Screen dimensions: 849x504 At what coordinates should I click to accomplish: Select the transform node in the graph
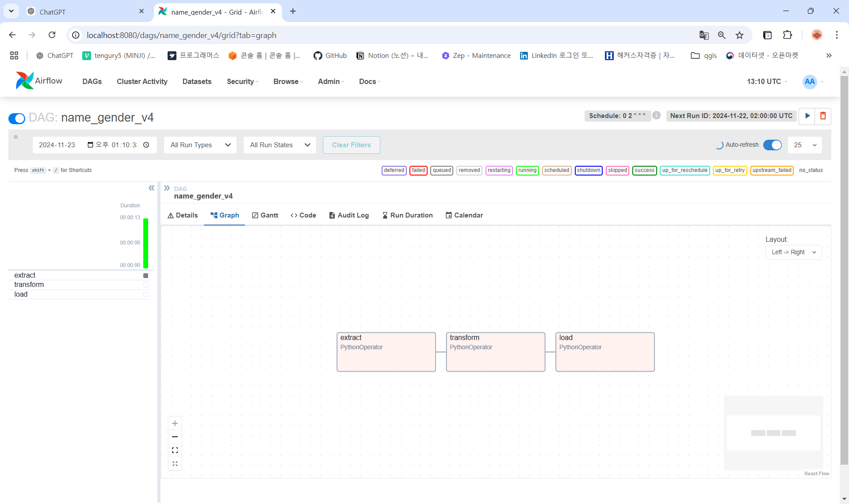click(495, 352)
